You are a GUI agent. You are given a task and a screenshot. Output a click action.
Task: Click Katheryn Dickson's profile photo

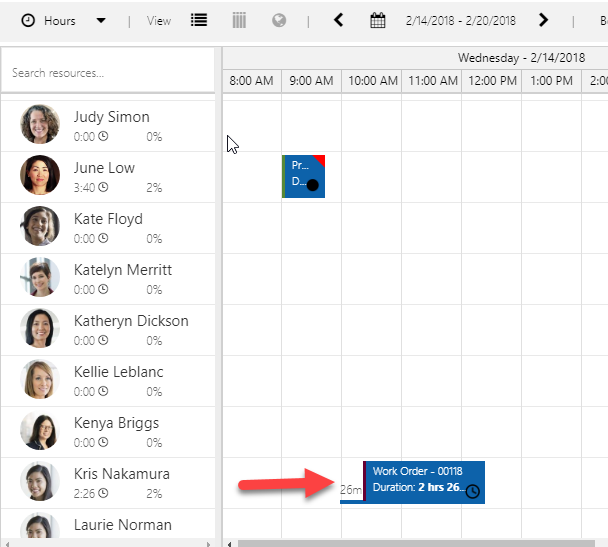pyautogui.click(x=40, y=328)
